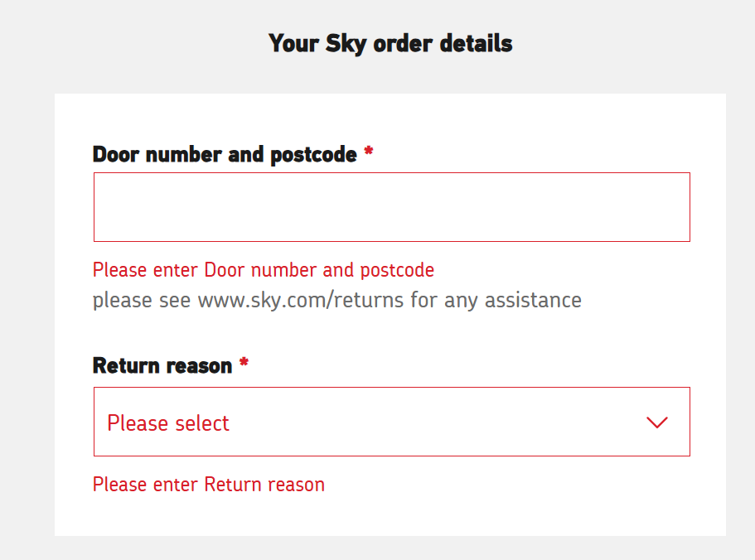755x560 pixels.
Task: Click the white form card background
Action: pos(391,514)
